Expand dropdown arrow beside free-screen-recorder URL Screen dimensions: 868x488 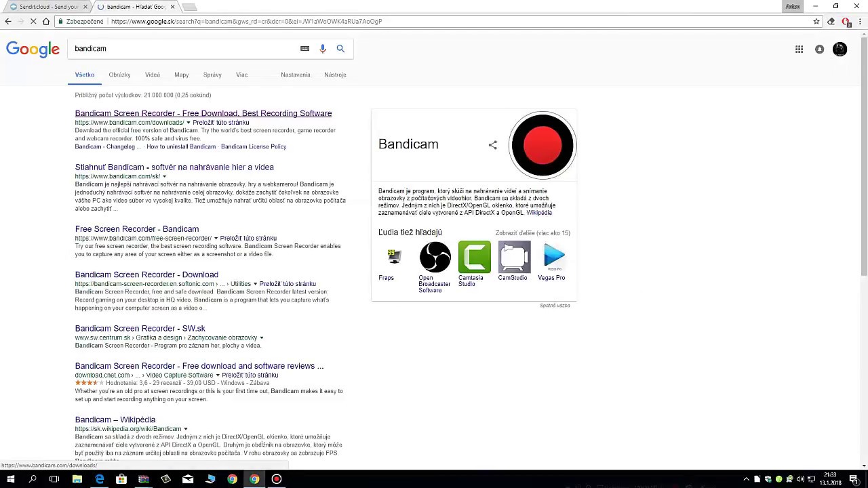[216, 239]
